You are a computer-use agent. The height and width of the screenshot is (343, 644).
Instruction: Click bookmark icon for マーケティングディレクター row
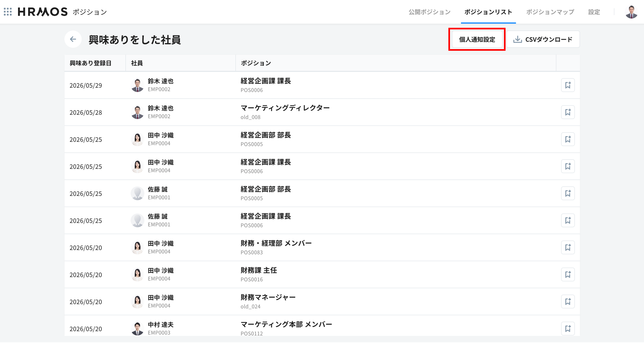click(x=568, y=112)
